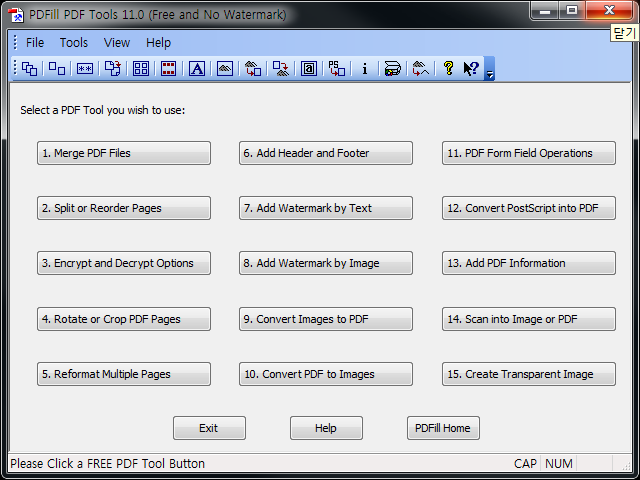Click the yellow question mark Help icon

[x=449, y=69]
